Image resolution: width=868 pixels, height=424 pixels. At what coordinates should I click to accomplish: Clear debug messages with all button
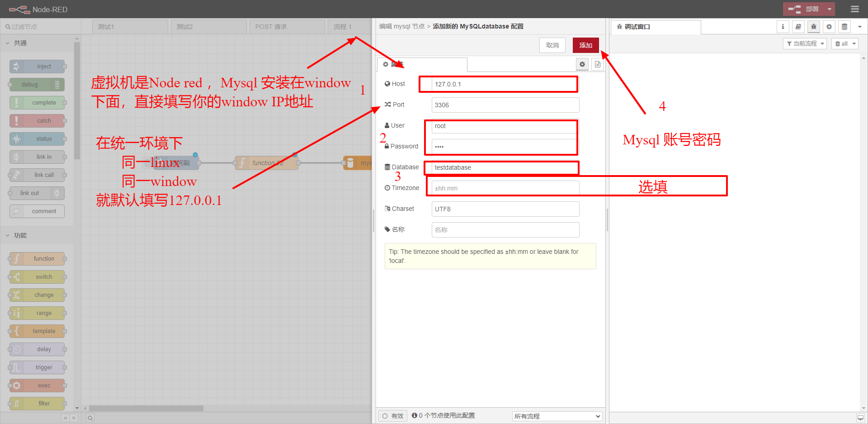point(841,44)
